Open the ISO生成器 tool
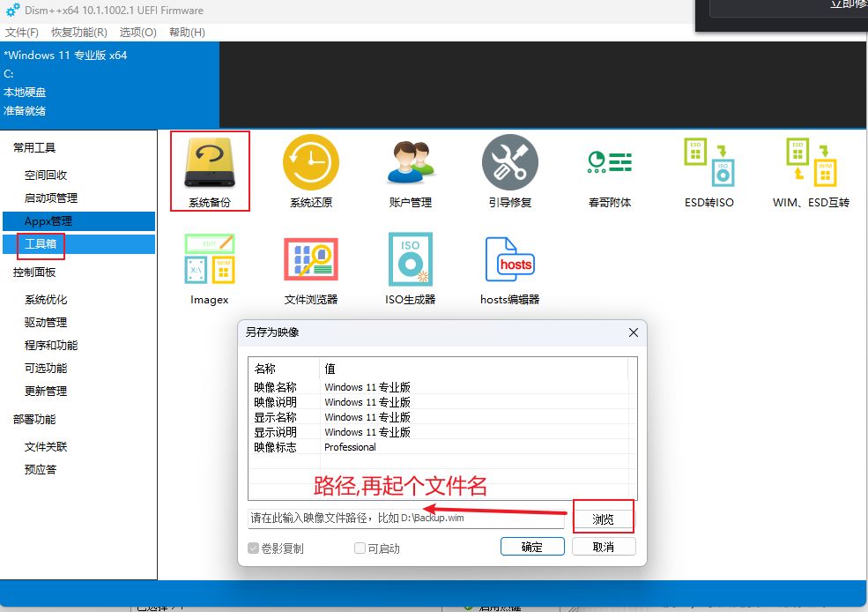Screen dimensions: 868x612 411,268
